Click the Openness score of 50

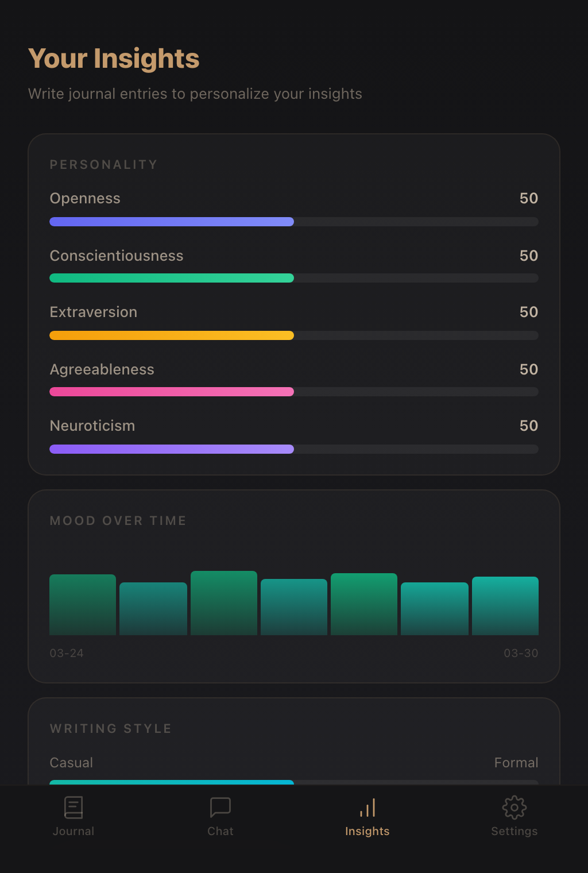(x=529, y=198)
